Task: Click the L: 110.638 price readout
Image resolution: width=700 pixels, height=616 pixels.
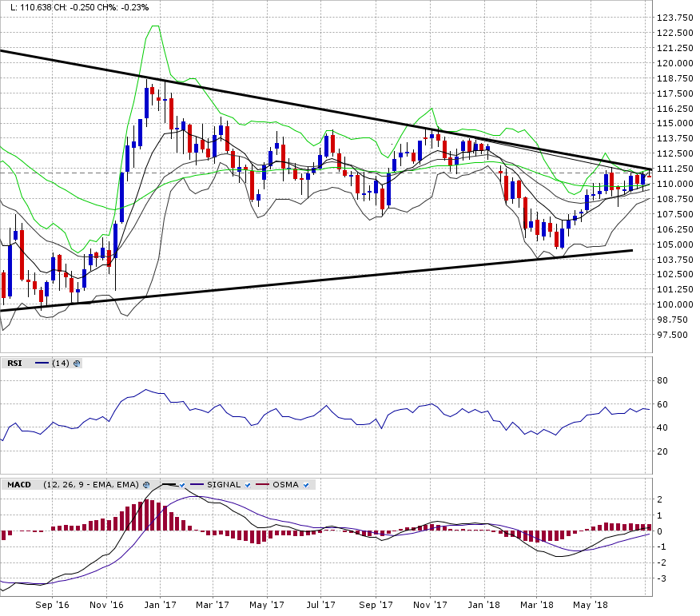Action: (31, 7)
